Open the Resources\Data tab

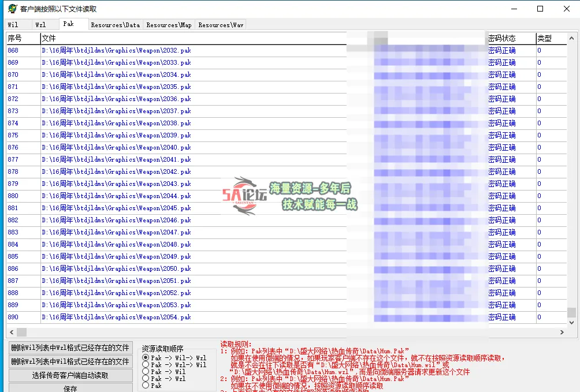pyautogui.click(x=116, y=25)
